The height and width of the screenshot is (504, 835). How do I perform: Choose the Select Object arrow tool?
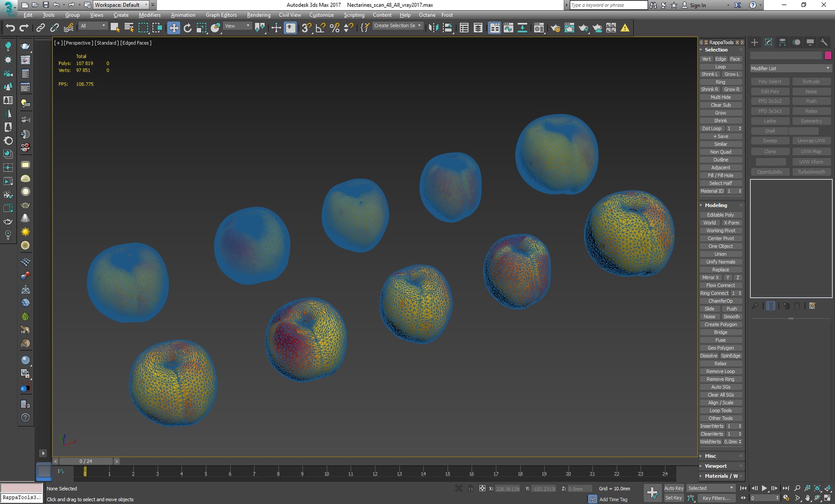(x=115, y=28)
